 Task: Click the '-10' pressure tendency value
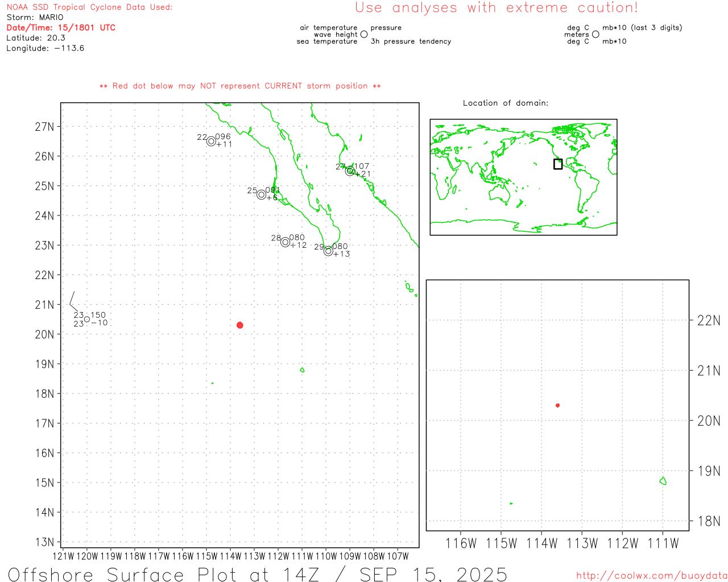tap(99, 323)
